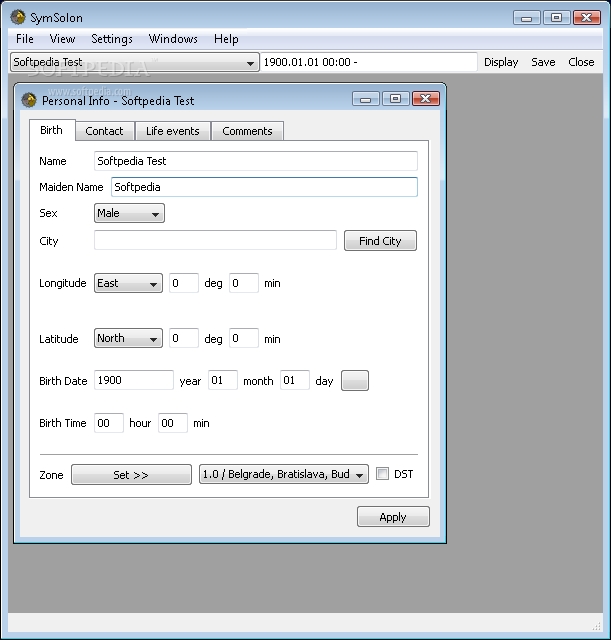Click the SymSolon app icon in title bar
Screen dimensions: 611x640
(17, 17)
